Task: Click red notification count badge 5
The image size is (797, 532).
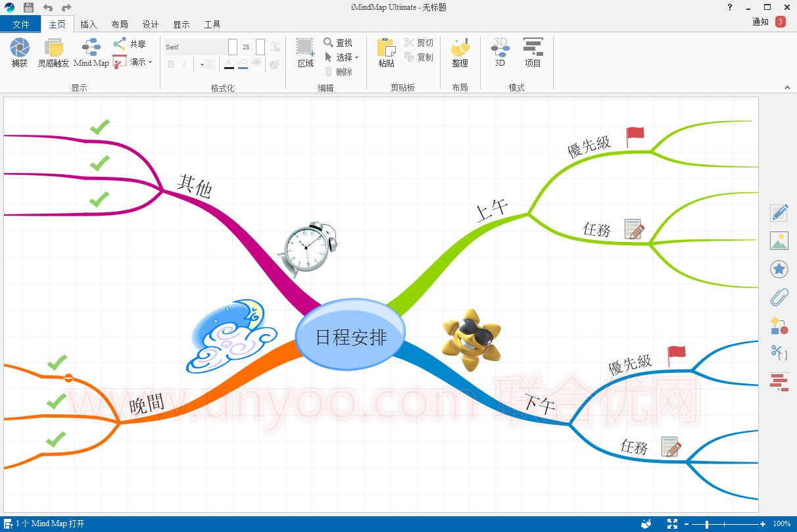Action: tap(780, 22)
